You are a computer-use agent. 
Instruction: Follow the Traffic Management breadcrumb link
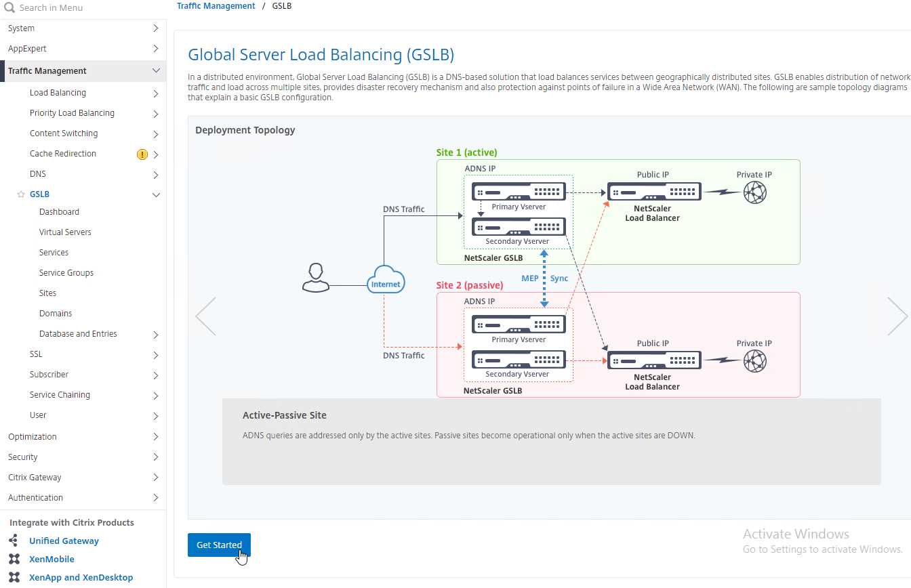pos(216,6)
